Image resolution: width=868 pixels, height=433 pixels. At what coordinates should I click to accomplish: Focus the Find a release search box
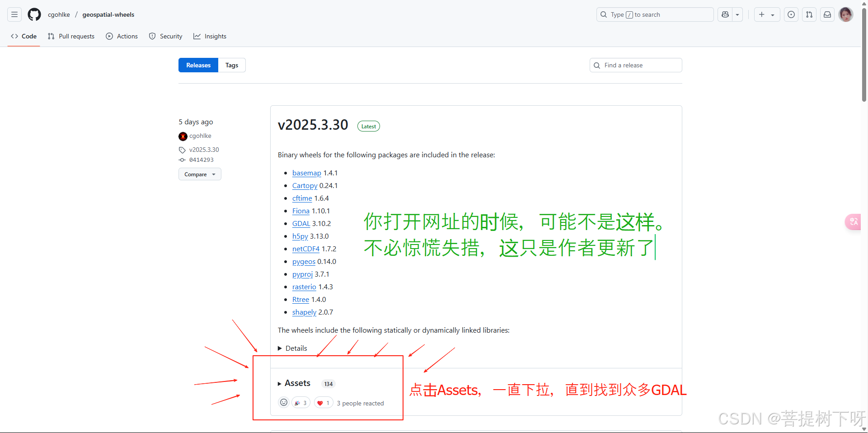636,65
